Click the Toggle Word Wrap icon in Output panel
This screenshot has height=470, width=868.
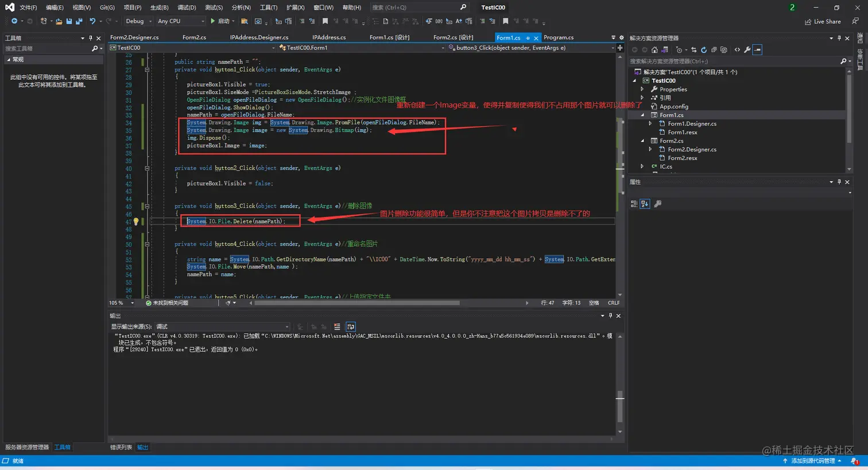pos(351,326)
